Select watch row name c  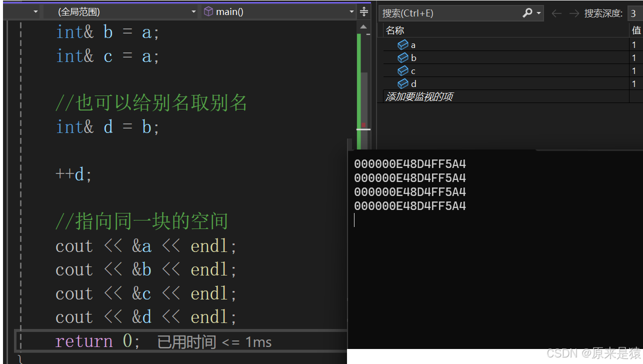[413, 71]
